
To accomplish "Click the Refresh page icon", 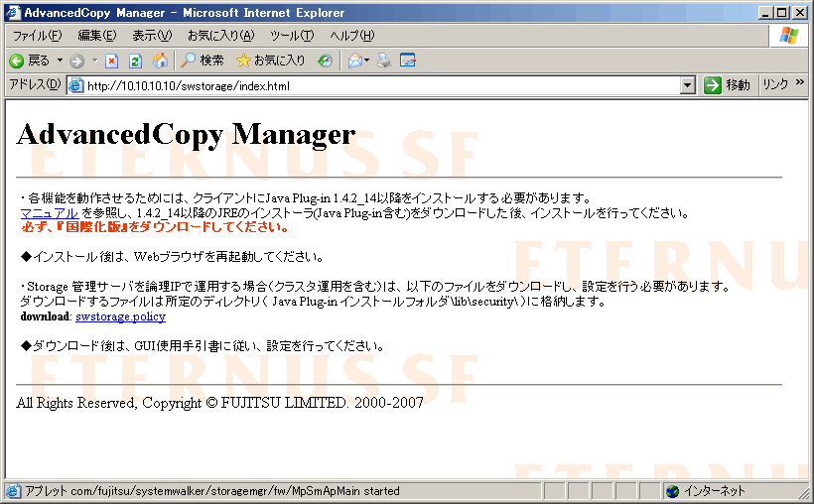I will point(135,61).
